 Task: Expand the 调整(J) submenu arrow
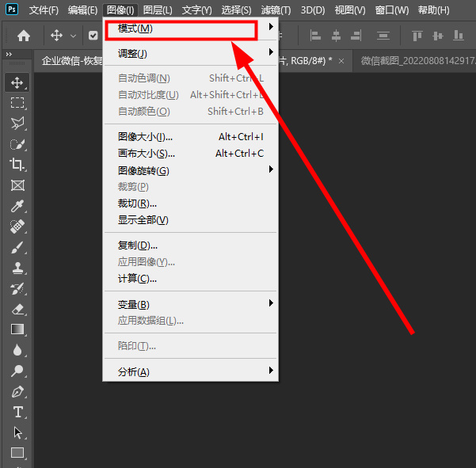[271, 52]
